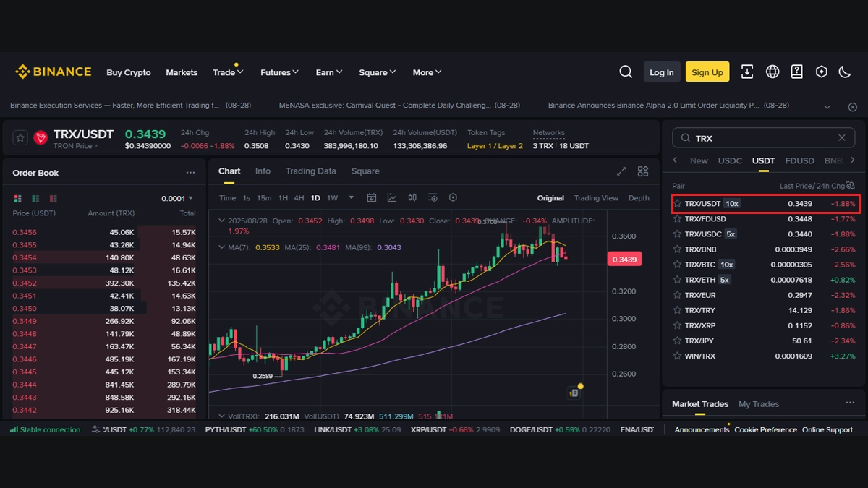Star the TRX/BNB pair
The width and height of the screenshot is (868, 488).
[678, 249]
